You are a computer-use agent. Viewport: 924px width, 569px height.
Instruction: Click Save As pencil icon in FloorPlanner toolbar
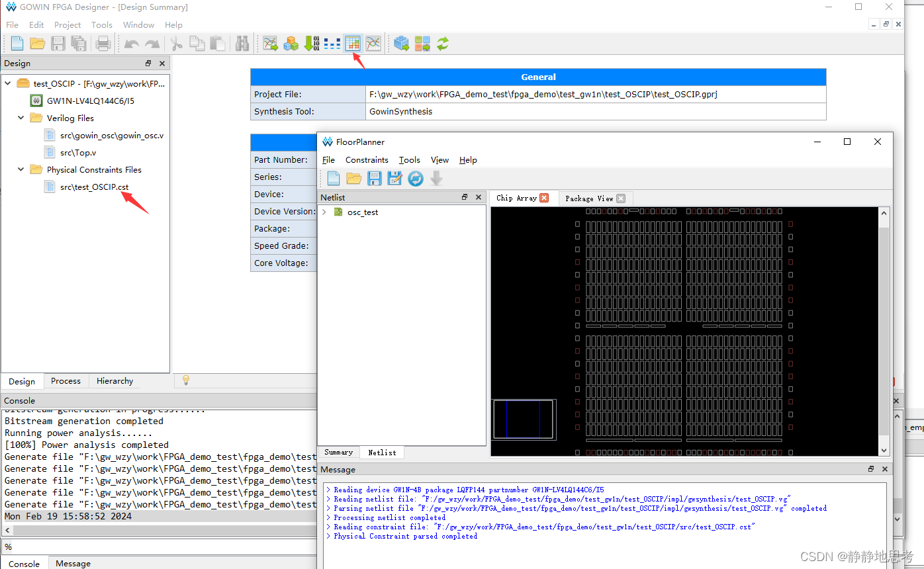coord(395,178)
